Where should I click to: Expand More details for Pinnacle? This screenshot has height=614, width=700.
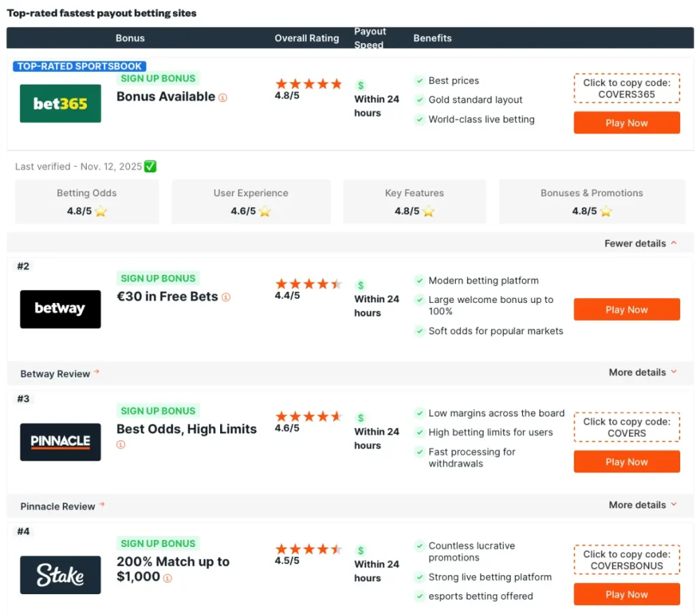[x=643, y=505]
